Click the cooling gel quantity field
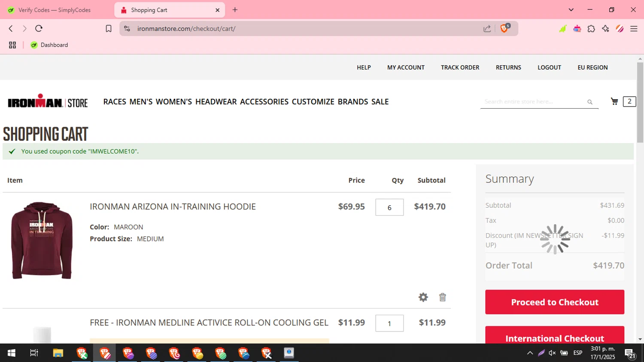This screenshot has height=362, width=644. click(x=389, y=323)
